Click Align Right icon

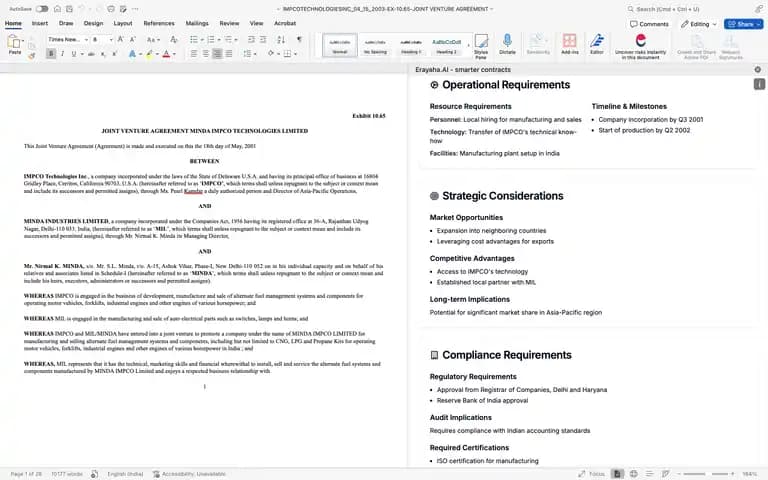(217, 53)
